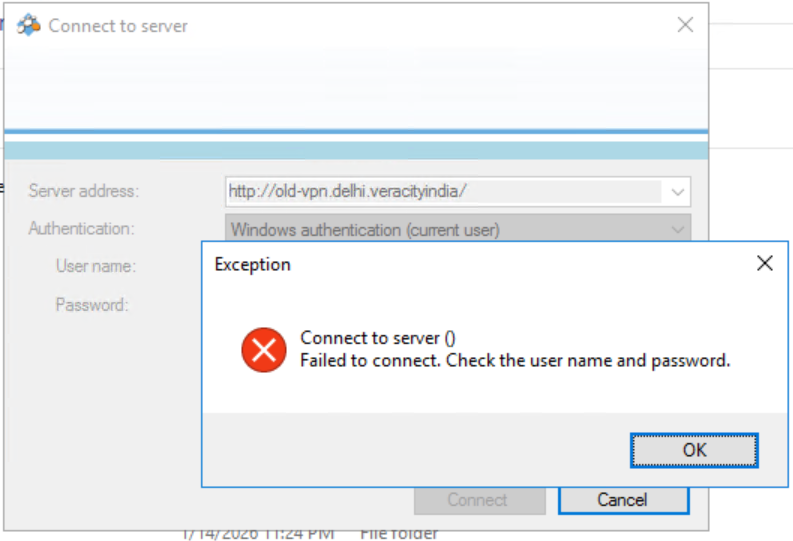Viewport: 793px width, 541px height.
Task: Click the 'User name:' label
Action: pos(96,267)
